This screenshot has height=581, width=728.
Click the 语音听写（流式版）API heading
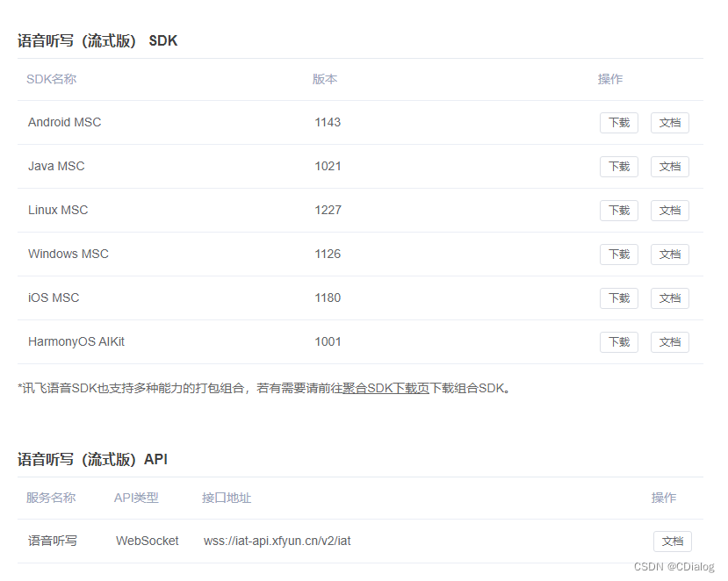click(92, 459)
